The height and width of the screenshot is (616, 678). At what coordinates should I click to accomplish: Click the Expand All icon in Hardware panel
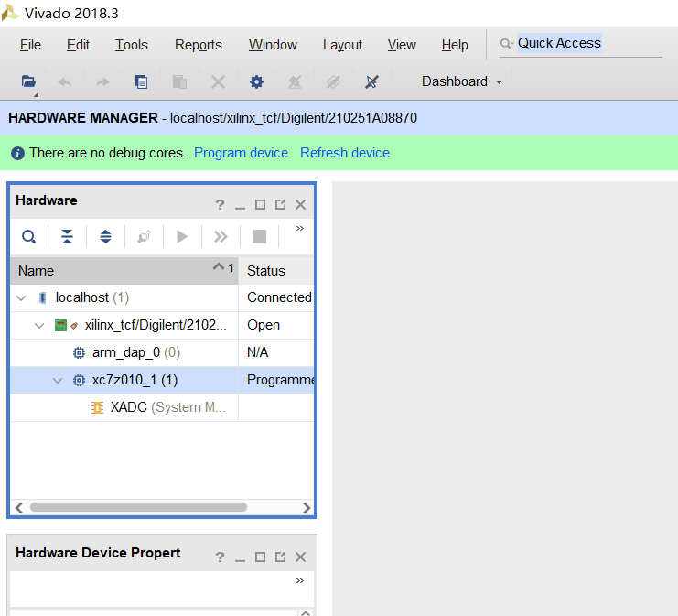(105, 237)
